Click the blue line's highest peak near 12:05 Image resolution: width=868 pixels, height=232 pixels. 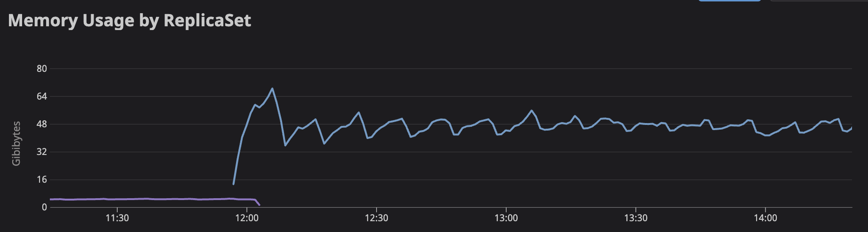pos(272,88)
